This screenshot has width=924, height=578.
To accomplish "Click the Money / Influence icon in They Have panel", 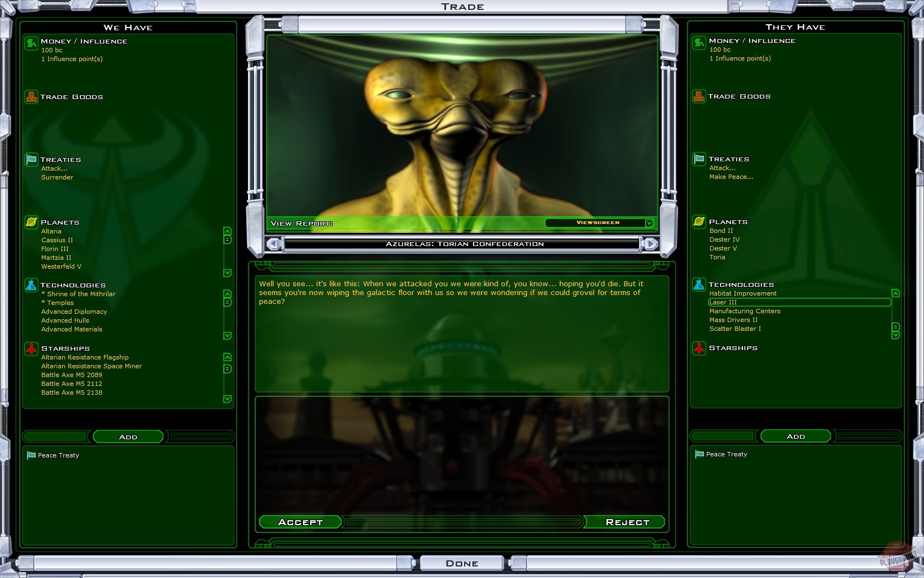I will (x=699, y=42).
